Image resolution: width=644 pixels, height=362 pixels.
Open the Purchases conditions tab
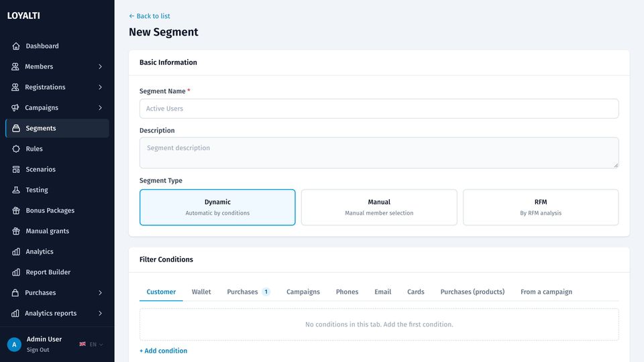tap(248, 292)
